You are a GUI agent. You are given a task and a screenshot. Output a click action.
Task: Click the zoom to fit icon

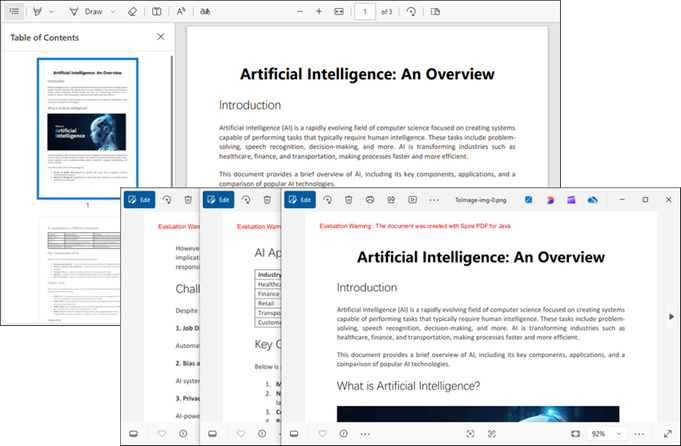tap(575, 433)
